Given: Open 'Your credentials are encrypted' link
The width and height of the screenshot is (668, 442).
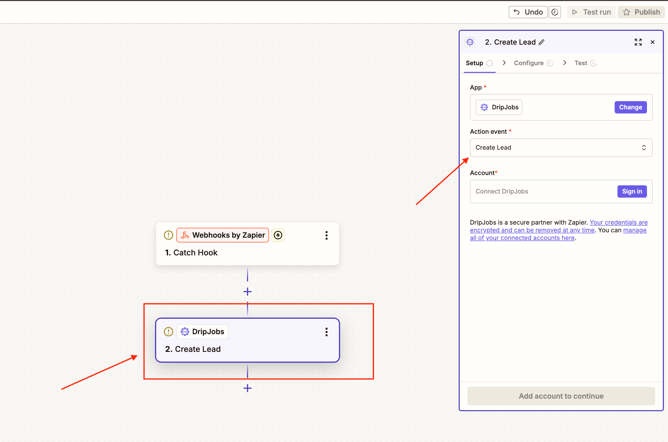Looking at the screenshot, I should [x=559, y=226].
